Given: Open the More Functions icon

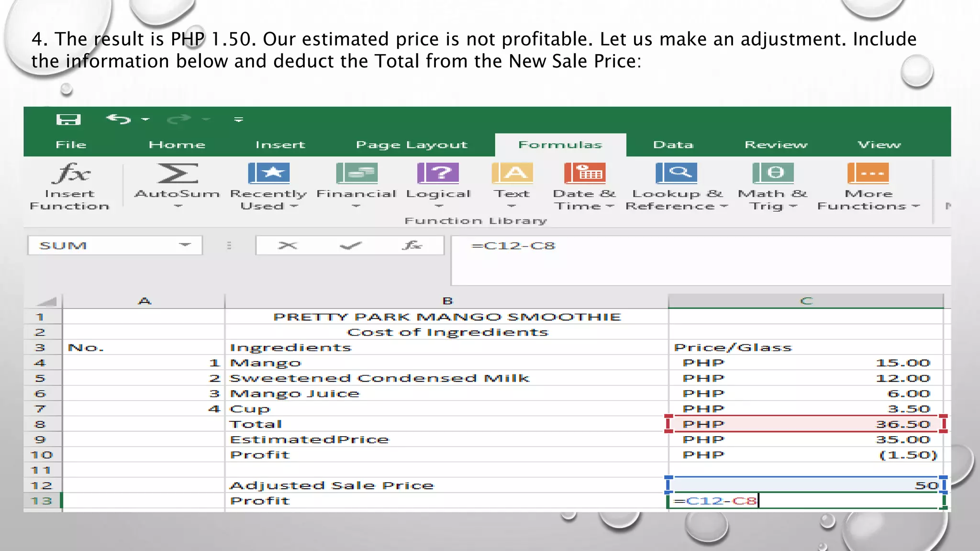Looking at the screenshot, I should (x=868, y=173).
